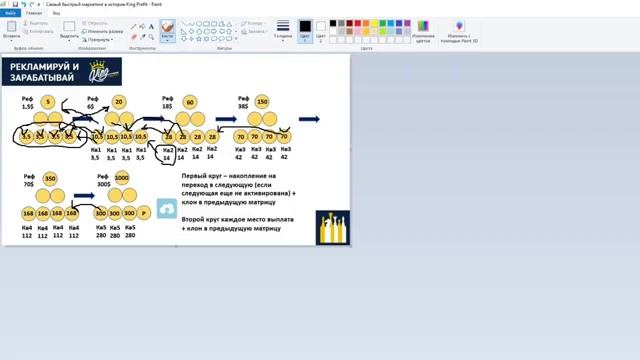Screen dimensions: 640x360
Task: Choose the Pentagon shape
Action: point(199,31)
